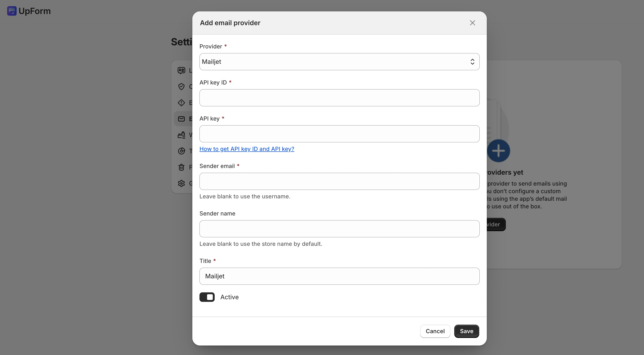Image resolution: width=644 pixels, height=355 pixels.
Task: Click the UpForm brand name text
Action: tap(34, 11)
